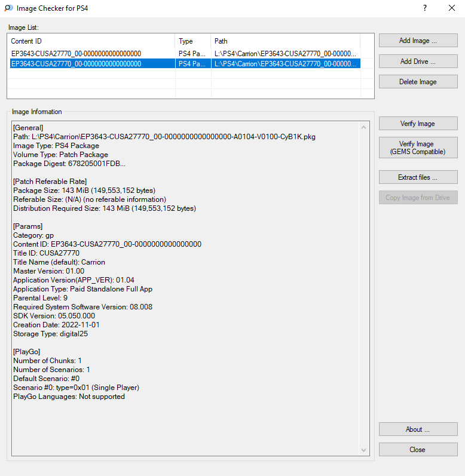Click the SDK Version 05.050.000 line
The width and height of the screenshot is (465, 476).
click(x=54, y=316)
